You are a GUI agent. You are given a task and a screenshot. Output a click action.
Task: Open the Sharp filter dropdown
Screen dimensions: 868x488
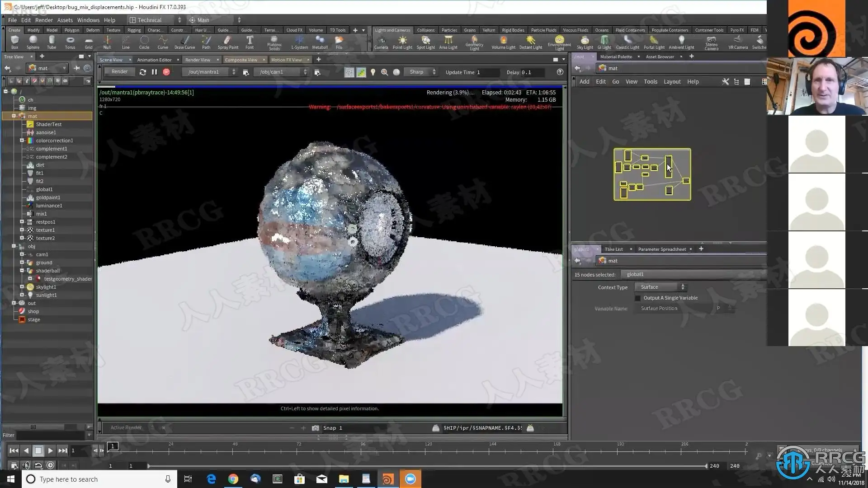pyautogui.click(x=421, y=72)
